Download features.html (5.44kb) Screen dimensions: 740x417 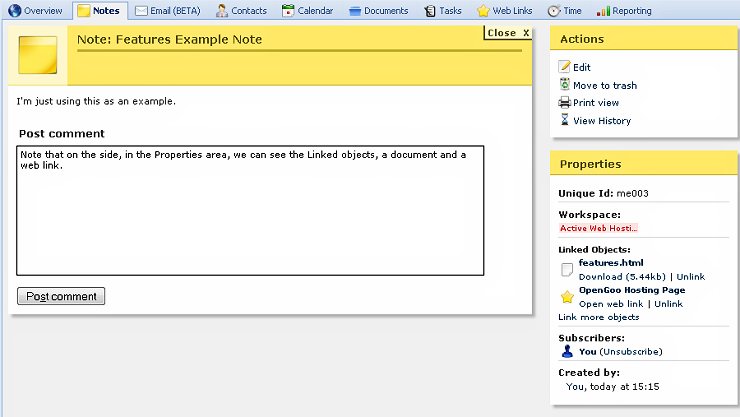(x=622, y=277)
